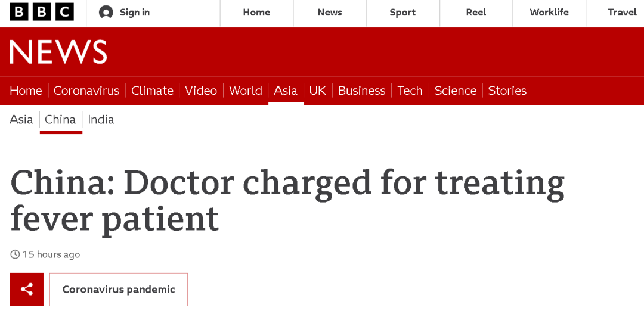Screen dimensions: 644x320
Task: Click the NEWS masthead logo
Action: coord(58,52)
